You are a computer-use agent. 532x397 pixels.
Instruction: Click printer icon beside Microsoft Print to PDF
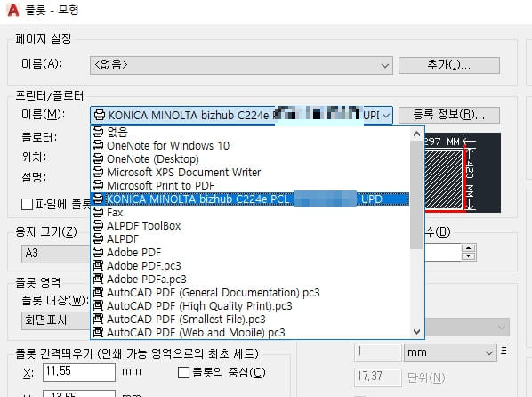(x=98, y=185)
